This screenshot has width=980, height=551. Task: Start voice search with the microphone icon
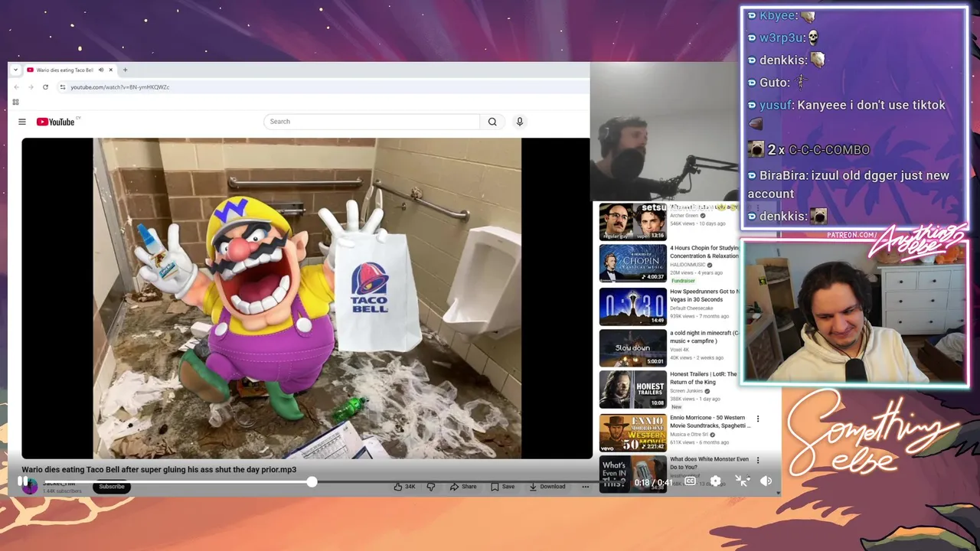[x=520, y=122]
